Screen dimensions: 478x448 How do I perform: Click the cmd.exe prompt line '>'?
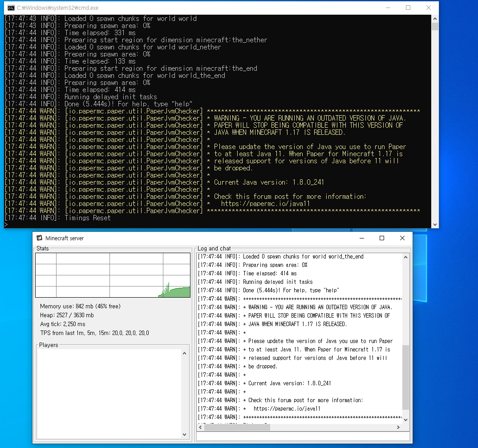(6, 225)
